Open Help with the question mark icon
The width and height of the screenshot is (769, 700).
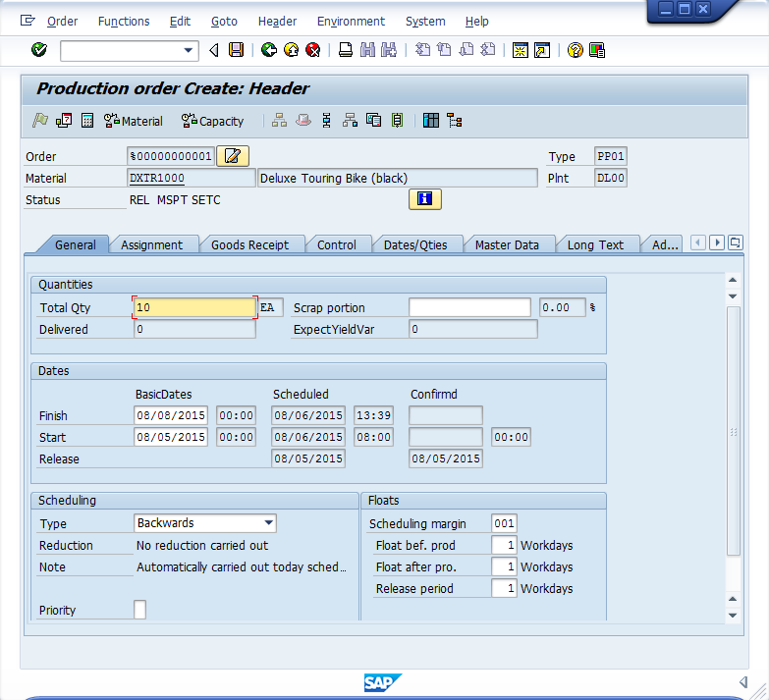576,50
